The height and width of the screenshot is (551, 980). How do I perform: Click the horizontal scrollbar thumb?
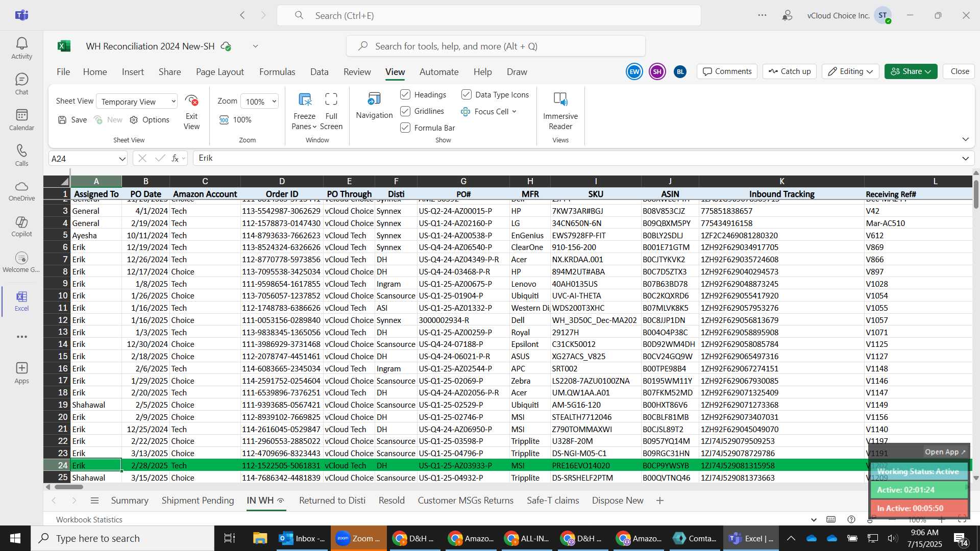[68, 487]
